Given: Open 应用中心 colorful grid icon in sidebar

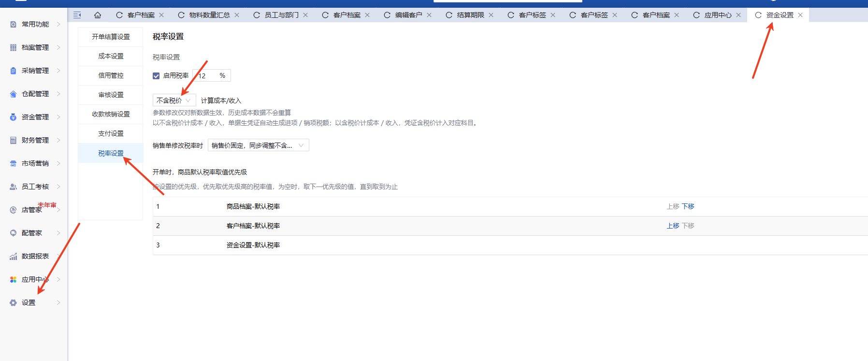Looking at the screenshot, I should coord(14,280).
